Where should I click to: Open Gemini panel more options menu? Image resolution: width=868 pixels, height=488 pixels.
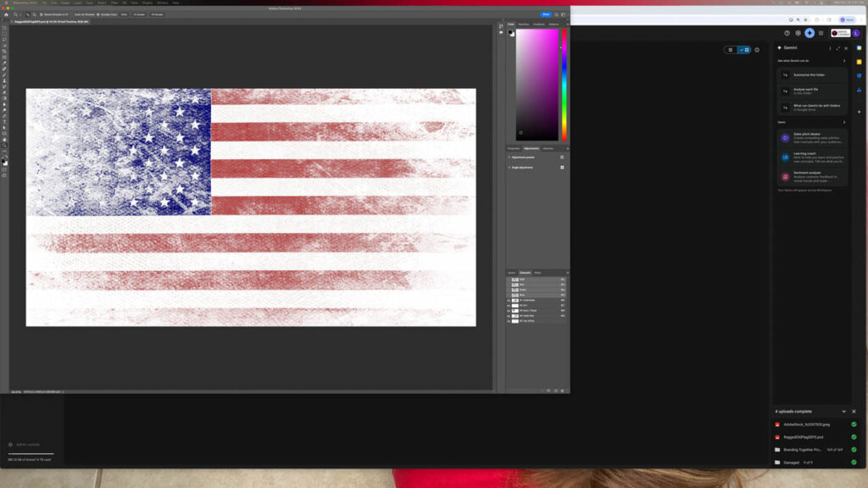point(830,48)
